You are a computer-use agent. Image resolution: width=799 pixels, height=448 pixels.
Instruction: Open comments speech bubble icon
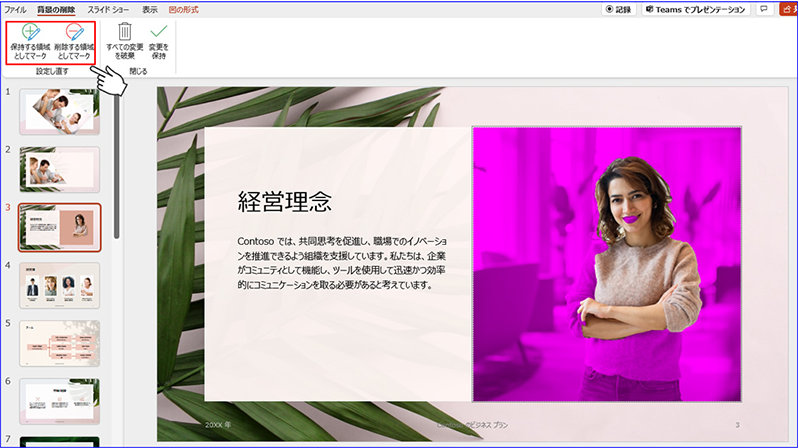(x=764, y=9)
